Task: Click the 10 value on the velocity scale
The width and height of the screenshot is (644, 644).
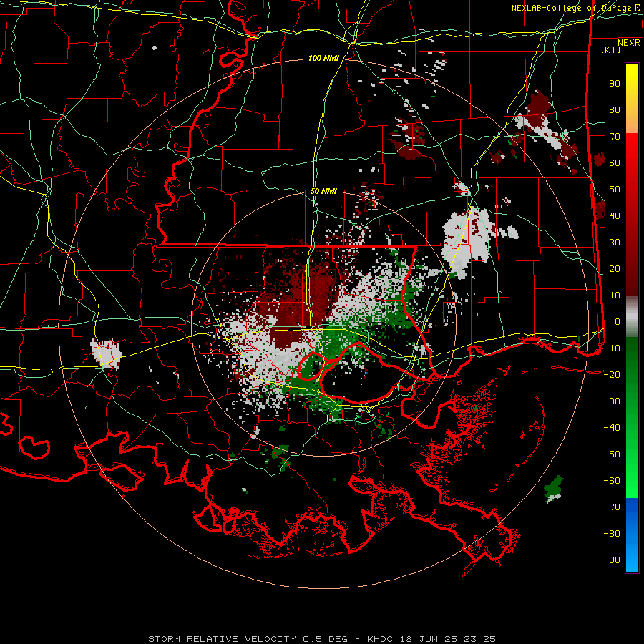Action: click(x=615, y=296)
